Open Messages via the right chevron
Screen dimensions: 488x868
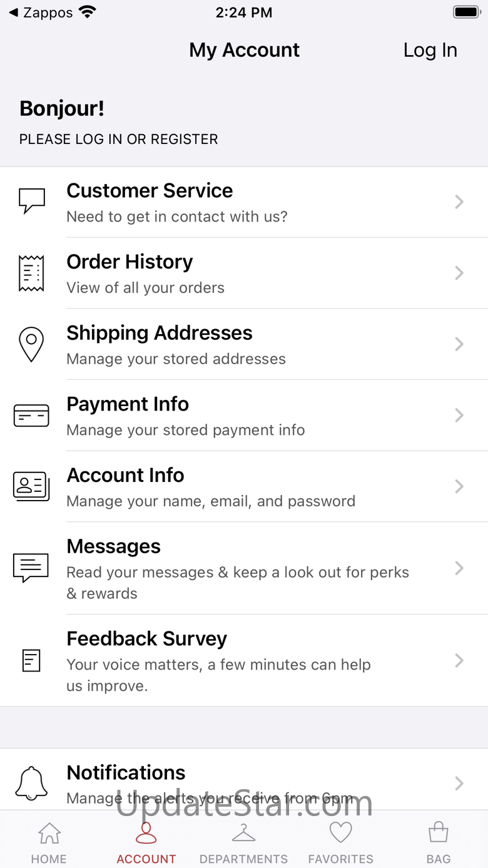pyautogui.click(x=459, y=568)
